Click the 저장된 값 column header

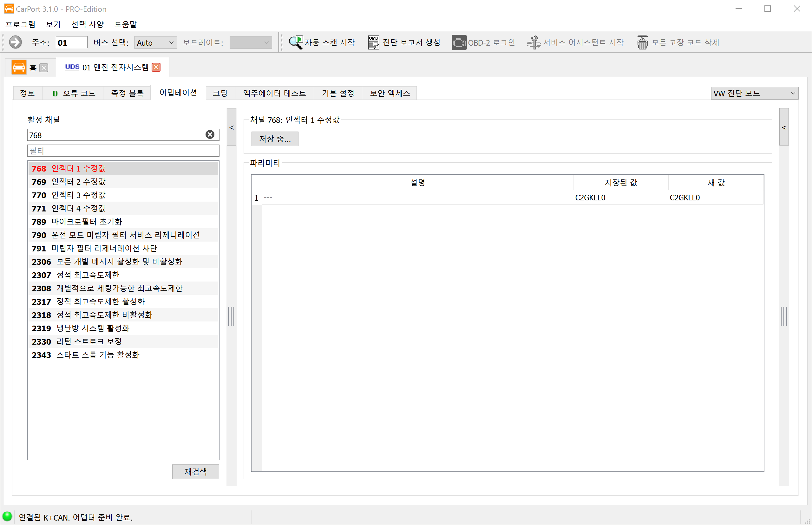click(x=620, y=183)
